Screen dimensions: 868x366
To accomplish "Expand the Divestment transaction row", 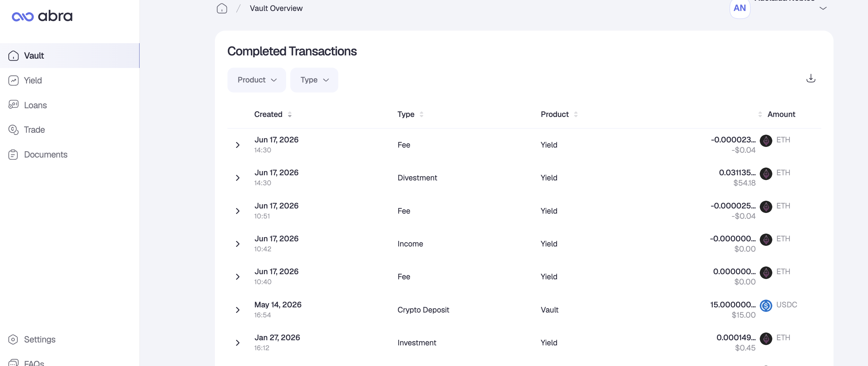I will click(237, 178).
